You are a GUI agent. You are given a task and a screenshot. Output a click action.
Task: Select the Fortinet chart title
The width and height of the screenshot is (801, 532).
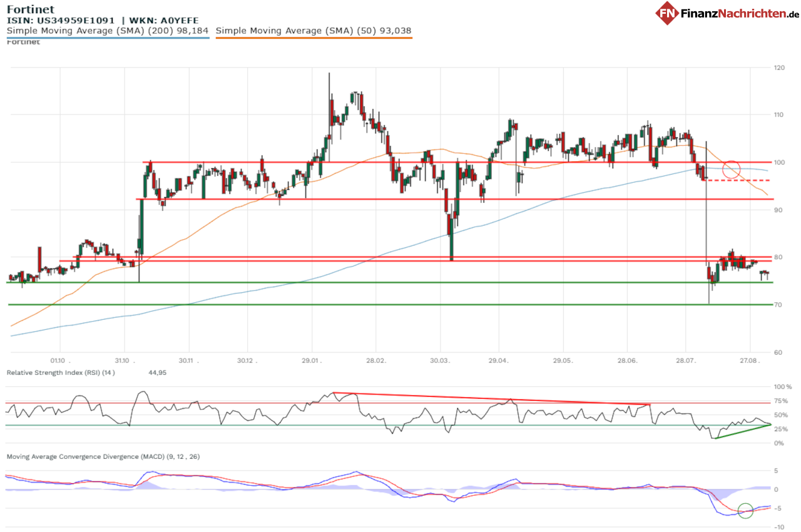(x=30, y=9)
